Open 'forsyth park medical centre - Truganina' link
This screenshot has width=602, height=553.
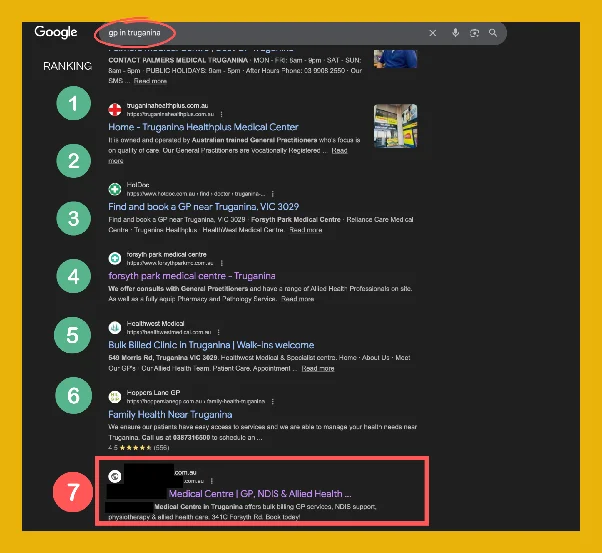[192, 276]
